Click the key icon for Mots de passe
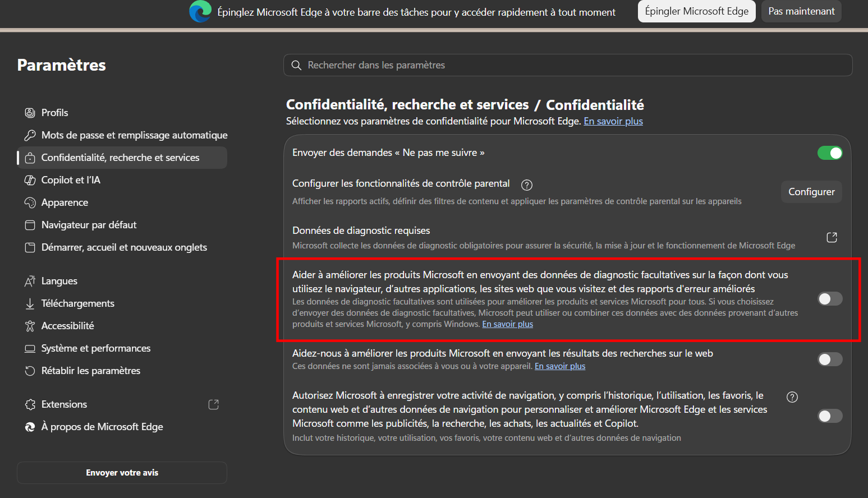 (x=30, y=135)
